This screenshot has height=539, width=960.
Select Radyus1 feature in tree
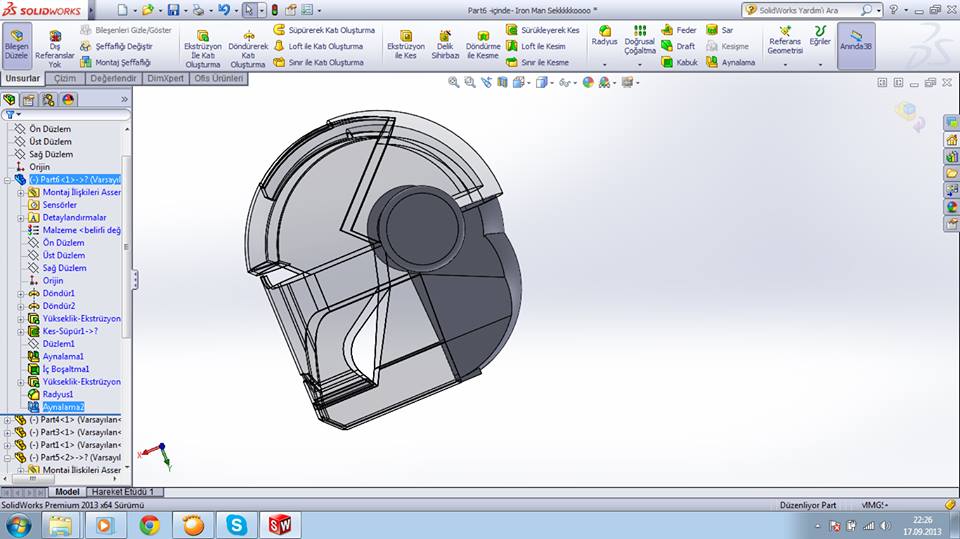pyautogui.click(x=58, y=394)
